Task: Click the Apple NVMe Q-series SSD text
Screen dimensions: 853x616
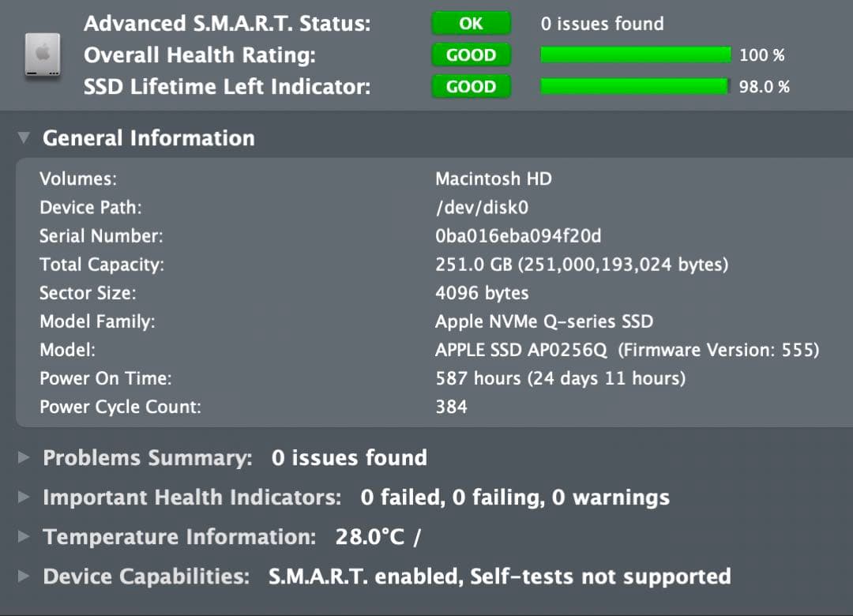Action: [543, 321]
